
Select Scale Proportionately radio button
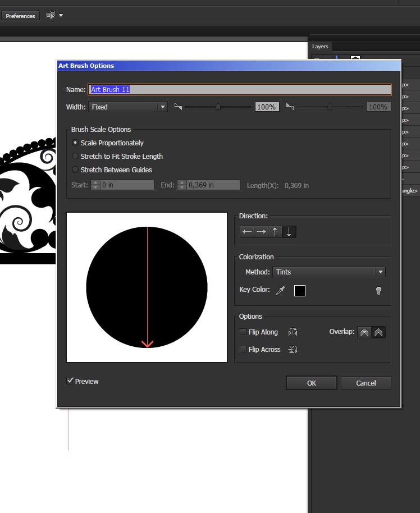click(75, 143)
